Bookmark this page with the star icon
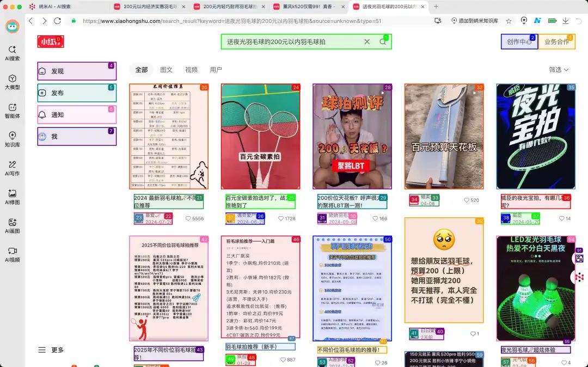 (x=509, y=21)
